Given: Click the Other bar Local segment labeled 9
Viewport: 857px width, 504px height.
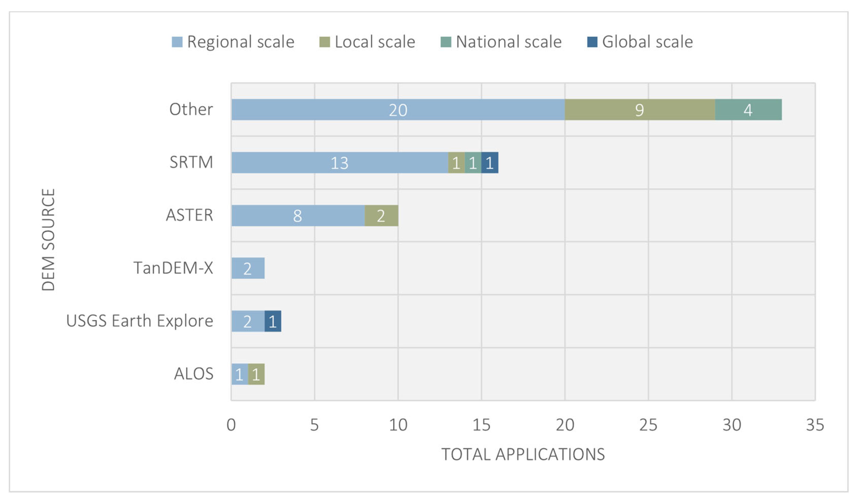Looking at the screenshot, I should click(639, 110).
